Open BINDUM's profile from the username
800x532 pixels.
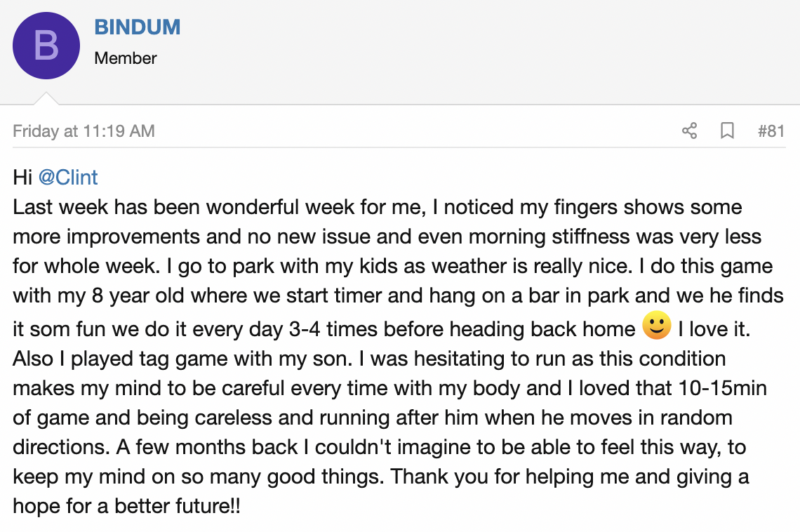pos(138,27)
